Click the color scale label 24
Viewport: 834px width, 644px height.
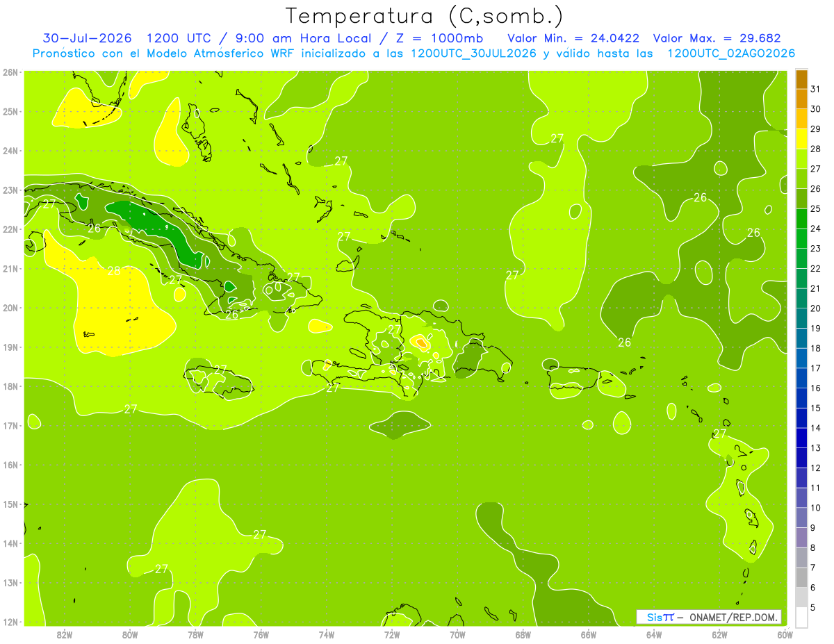pos(815,229)
